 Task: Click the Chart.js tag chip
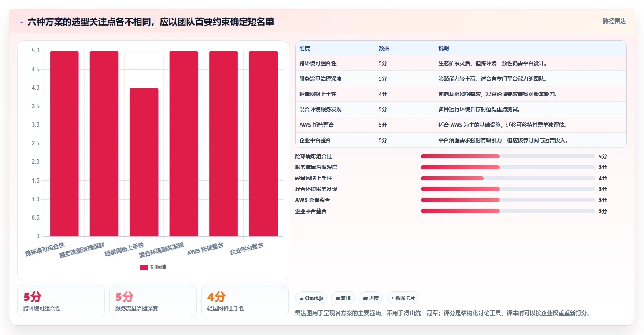click(x=311, y=298)
